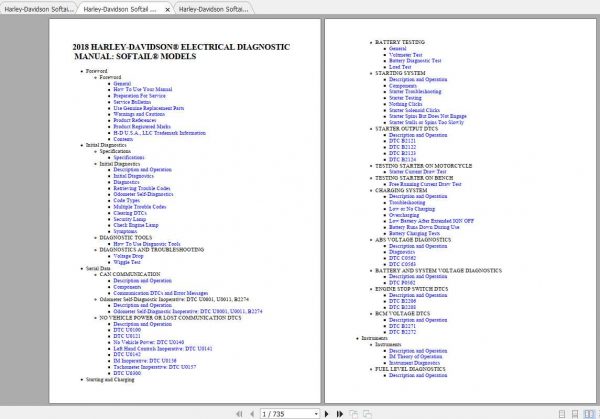This screenshot has height=419, width=600.
Task: Open 'Battery Diagnostic Test' link
Action: click(x=415, y=60)
